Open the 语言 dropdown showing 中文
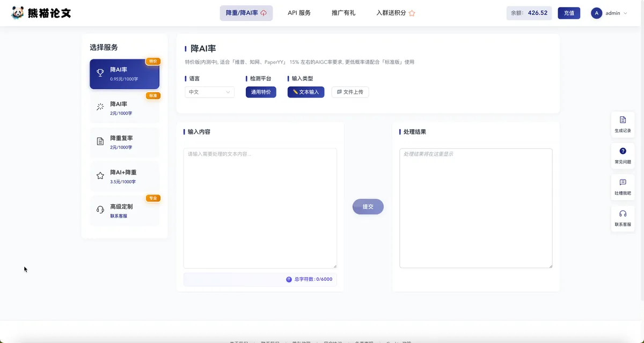Screen dimensions: 644x343 209,92
